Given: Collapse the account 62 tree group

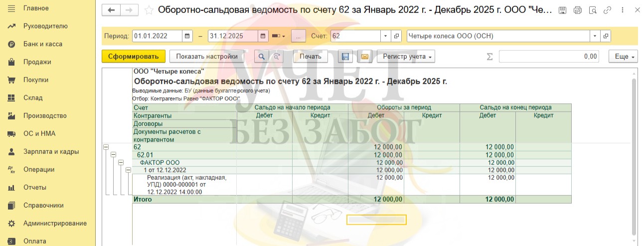Looking at the screenshot, I should (x=106, y=147).
